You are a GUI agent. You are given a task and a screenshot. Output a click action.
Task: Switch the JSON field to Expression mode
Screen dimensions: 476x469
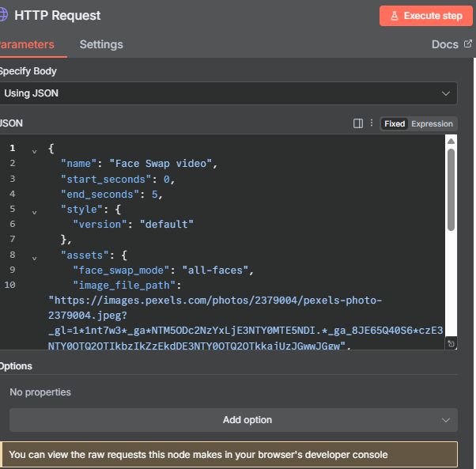click(x=432, y=123)
